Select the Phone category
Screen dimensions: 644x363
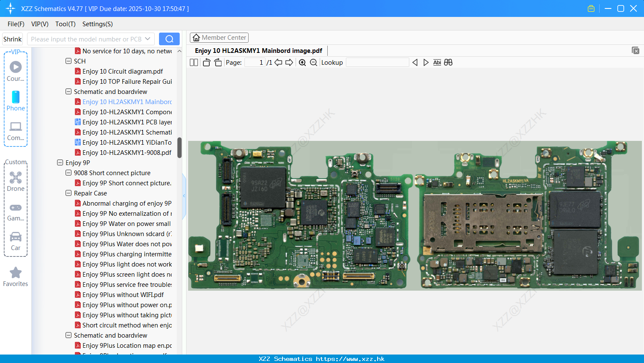tap(16, 101)
